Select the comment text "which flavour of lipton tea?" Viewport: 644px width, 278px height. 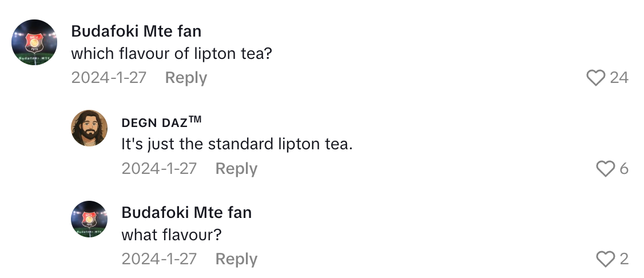171,53
